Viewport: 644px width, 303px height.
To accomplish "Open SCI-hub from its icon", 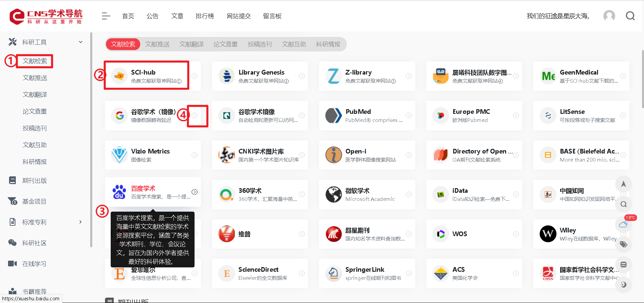I will point(120,76).
